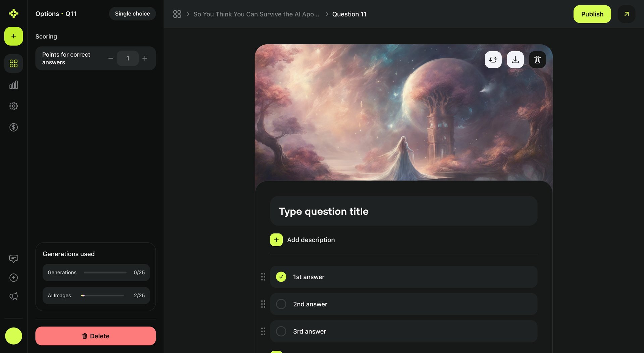
Task: Open the Single choice type selector
Action: (x=132, y=13)
